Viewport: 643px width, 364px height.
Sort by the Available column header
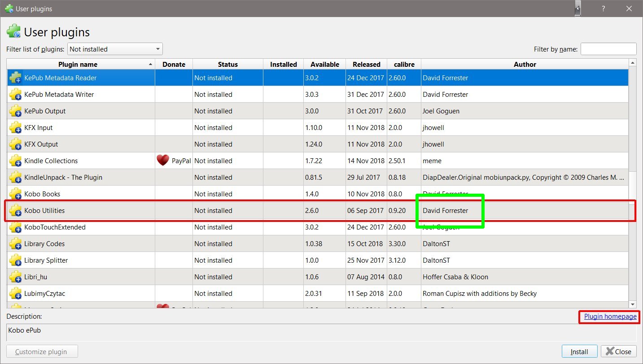325,64
